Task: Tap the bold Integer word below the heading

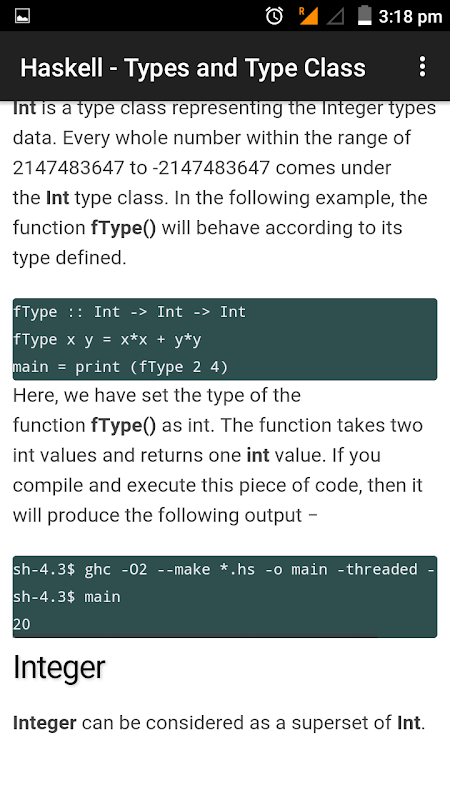Action: tap(45, 723)
